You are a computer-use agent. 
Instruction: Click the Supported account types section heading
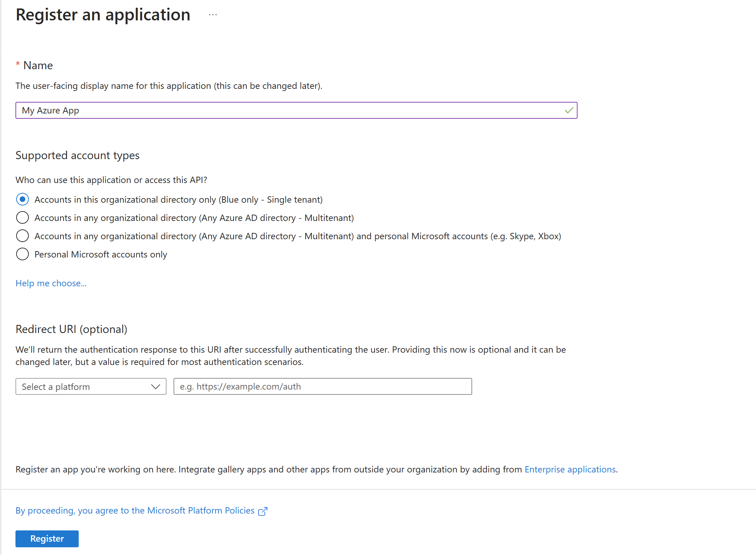pos(77,155)
